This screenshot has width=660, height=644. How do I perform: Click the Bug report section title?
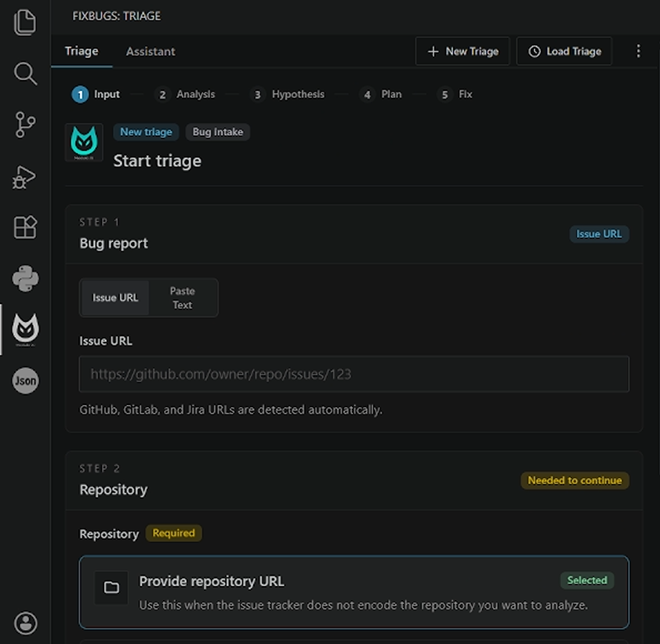pos(114,243)
